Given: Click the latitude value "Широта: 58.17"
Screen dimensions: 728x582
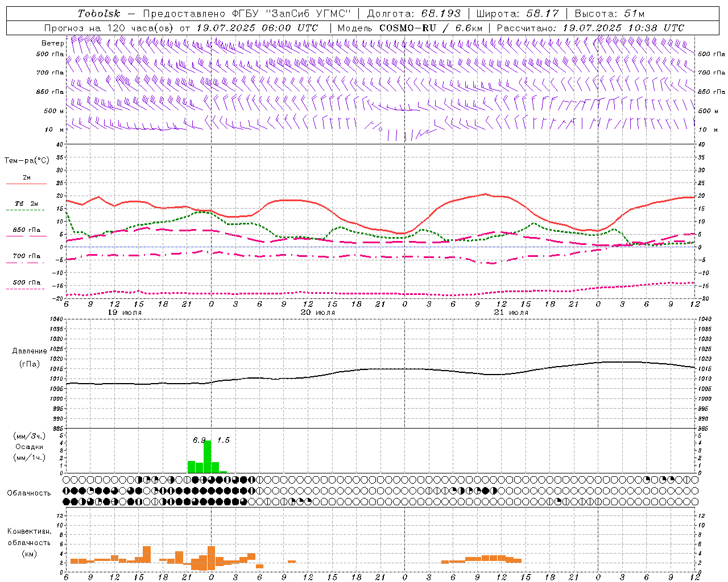Looking at the screenshot, I should click(518, 14).
